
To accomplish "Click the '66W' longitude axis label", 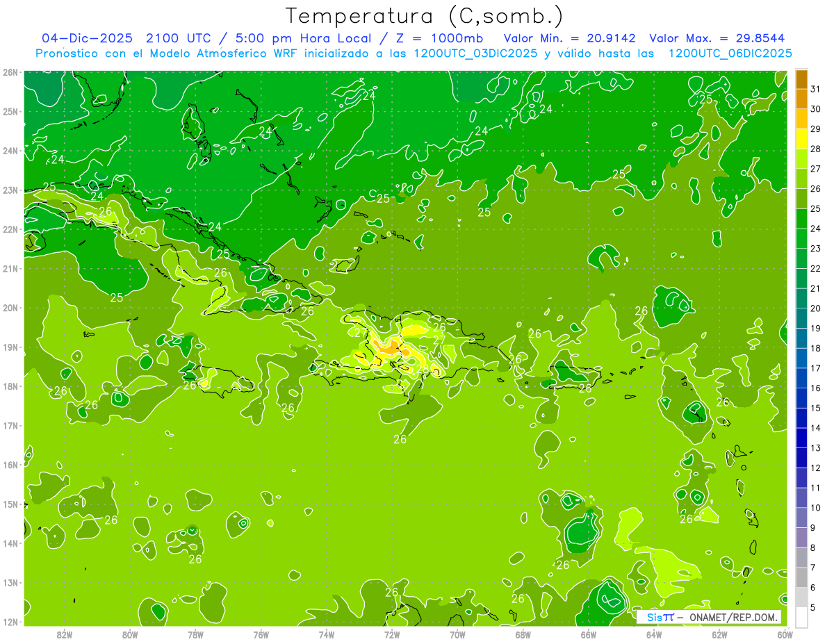I will 589,634.
